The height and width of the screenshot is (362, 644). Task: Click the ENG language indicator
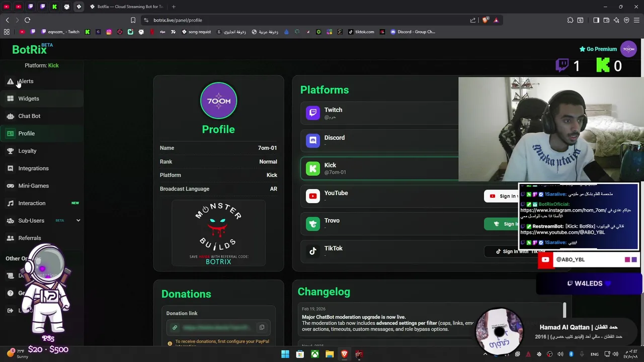pyautogui.click(x=594, y=354)
